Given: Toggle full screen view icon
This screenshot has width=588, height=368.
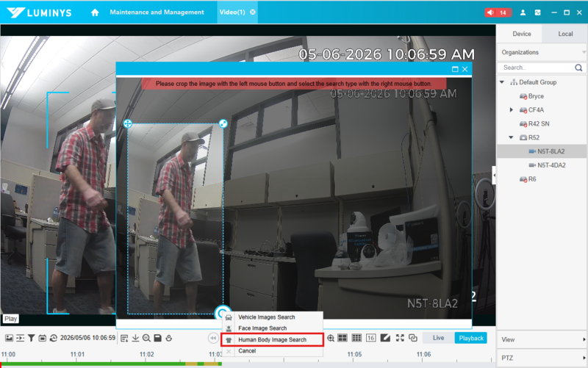Looking at the screenshot, I should [400, 338].
